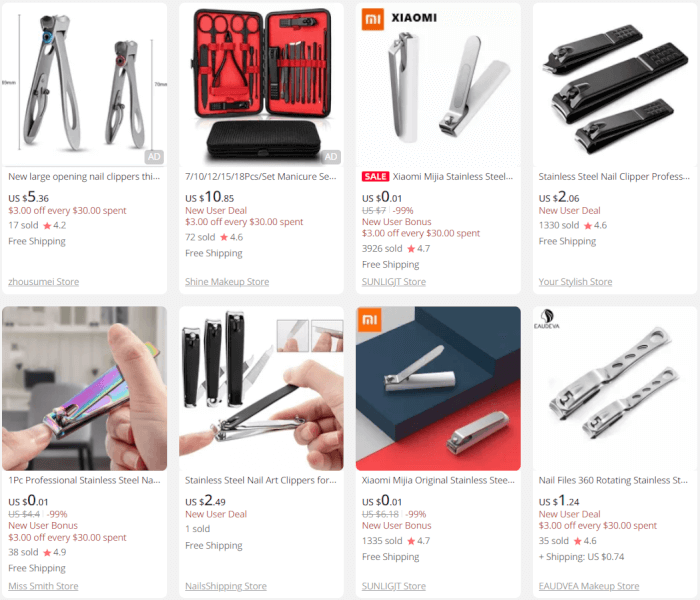
Task: Select the rainbow nail clipper product image
Action: tap(84, 388)
